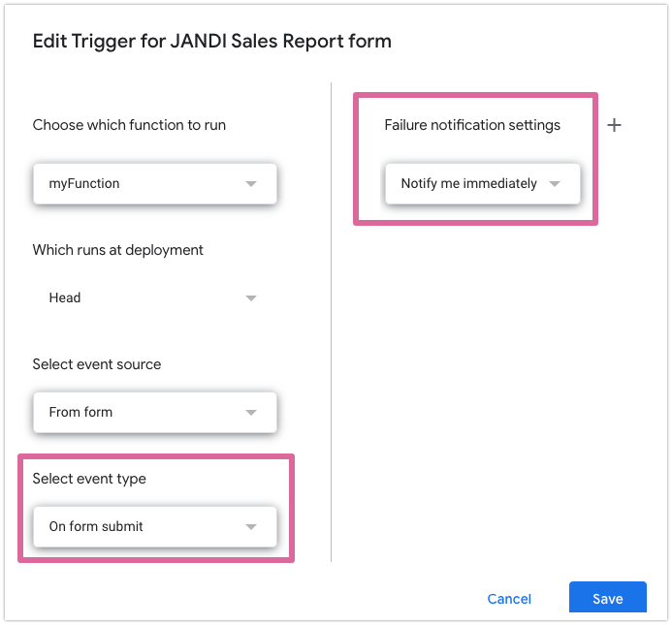
Task: Click the arrow next to Notify me immediately
Action: [555, 183]
